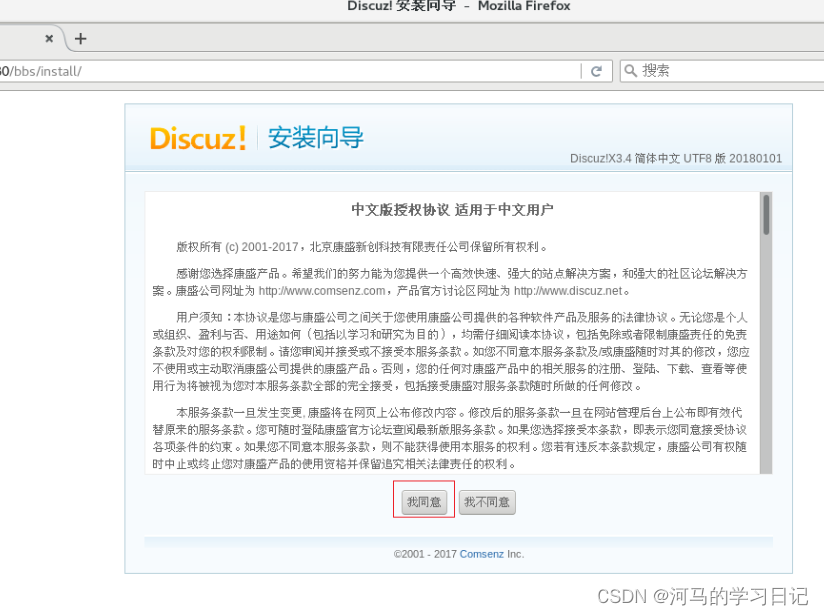Click the http://www.discuz.net URL text
The width and height of the screenshot is (824, 615).
coord(568,291)
